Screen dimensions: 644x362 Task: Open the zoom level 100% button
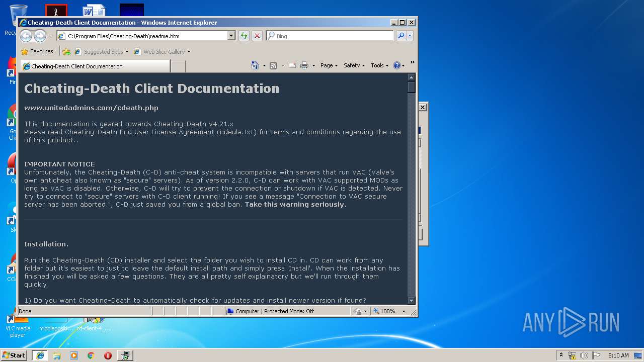[385, 311]
